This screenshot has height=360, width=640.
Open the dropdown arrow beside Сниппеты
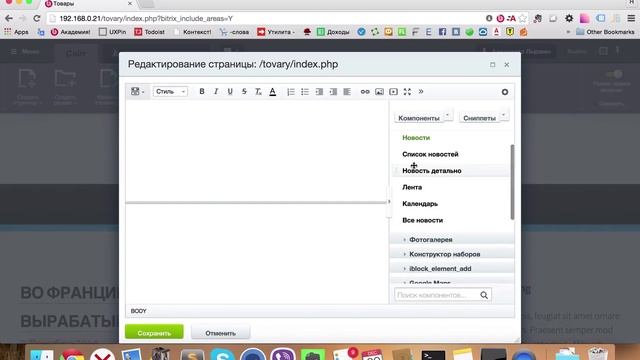tap(504, 116)
